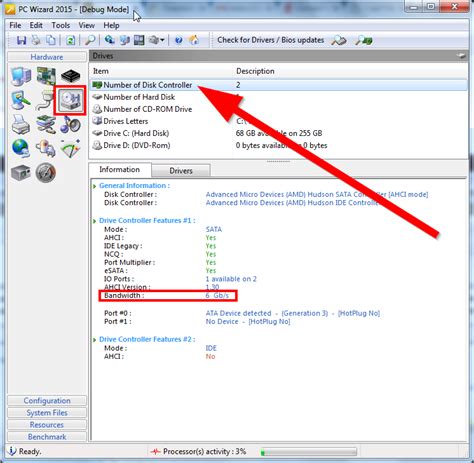The width and height of the screenshot is (474, 463).
Task: Click the driver update search icon
Action: tap(339, 40)
